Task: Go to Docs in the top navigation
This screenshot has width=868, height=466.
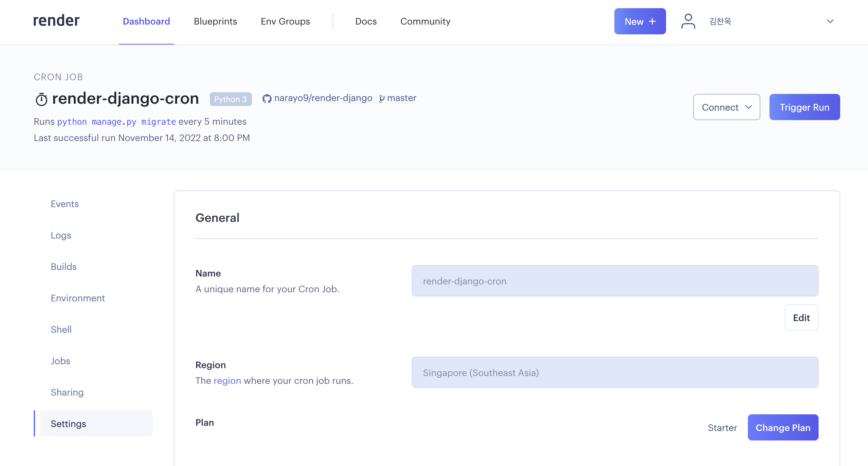Action: coord(366,21)
